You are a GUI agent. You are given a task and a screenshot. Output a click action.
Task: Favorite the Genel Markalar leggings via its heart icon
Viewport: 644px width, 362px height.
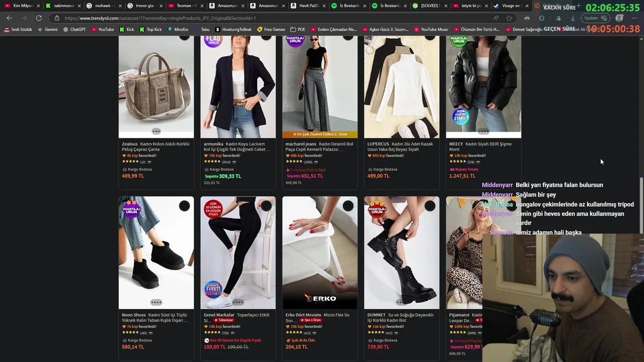[266, 206]
